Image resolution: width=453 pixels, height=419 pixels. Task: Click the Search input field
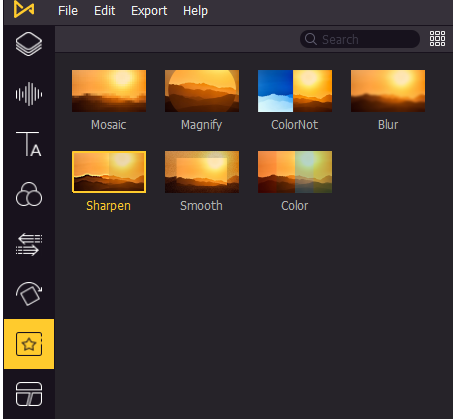click(360, 39)
